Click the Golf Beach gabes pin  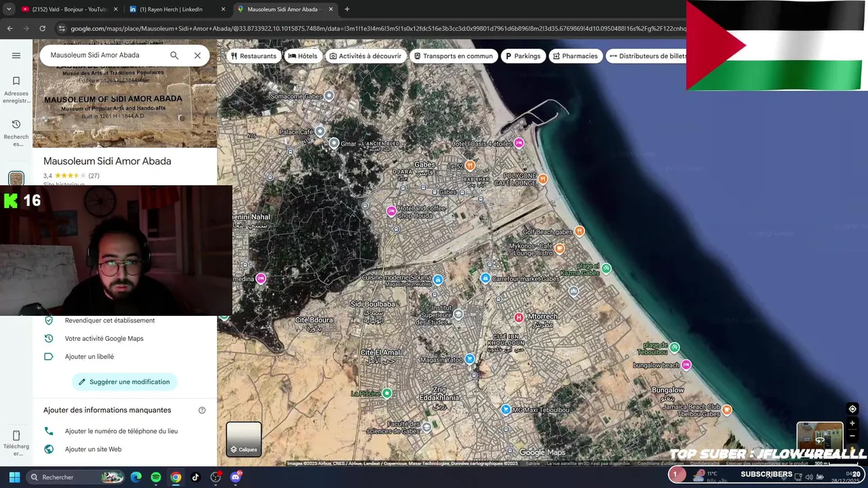[x=579, y=231]
